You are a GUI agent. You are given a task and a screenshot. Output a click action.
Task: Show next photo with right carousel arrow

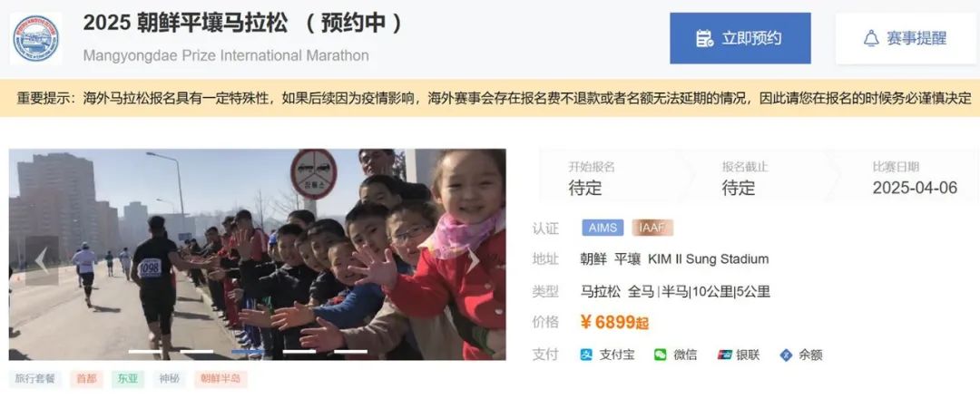[473, 260]
